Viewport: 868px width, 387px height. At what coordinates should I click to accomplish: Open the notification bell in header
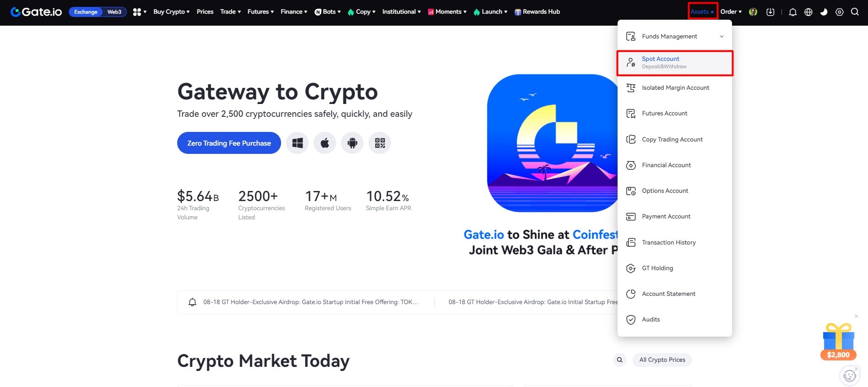click(x=793, y=12)
